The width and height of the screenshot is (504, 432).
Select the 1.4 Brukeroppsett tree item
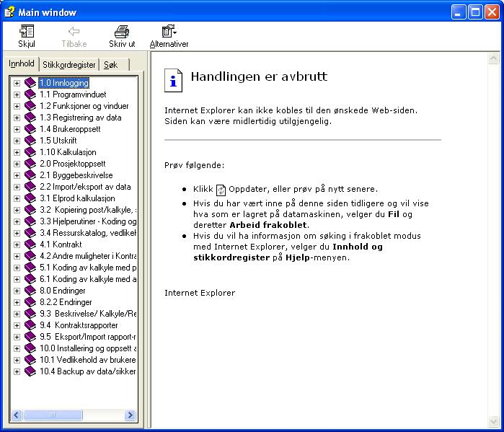(70, 129)
